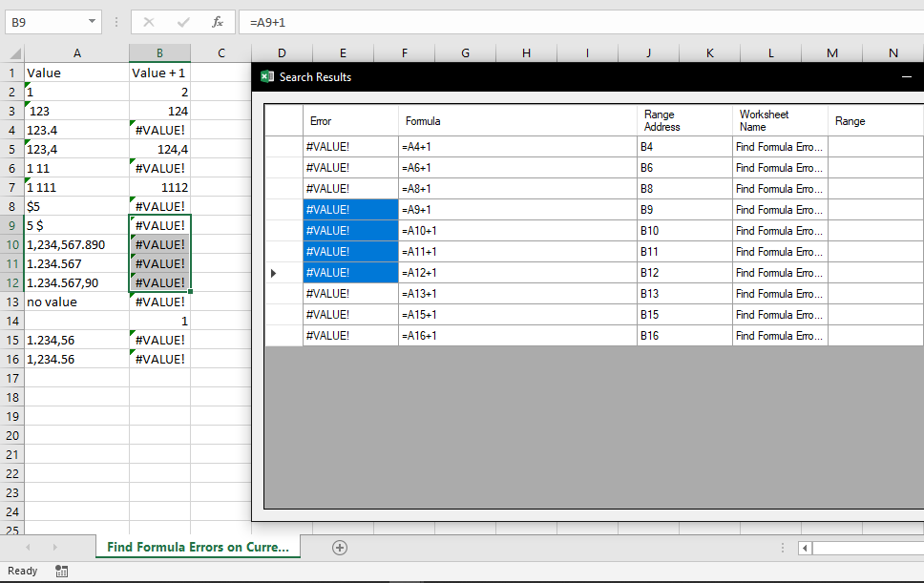Image resolution: width=924 pixels, height=583 pixels.
Task: Click the left sheet navigation arrow
Action: [x=28, y=547]
